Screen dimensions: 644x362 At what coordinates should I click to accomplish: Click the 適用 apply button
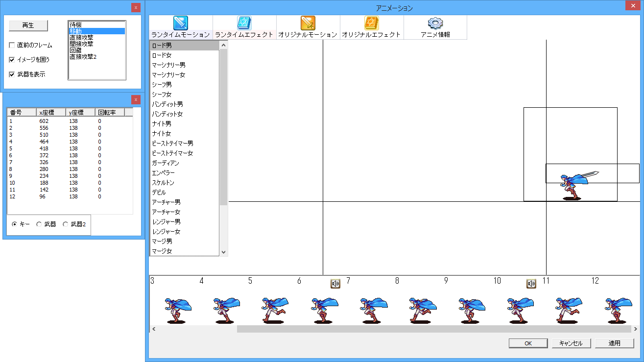[x=615, y=343]
